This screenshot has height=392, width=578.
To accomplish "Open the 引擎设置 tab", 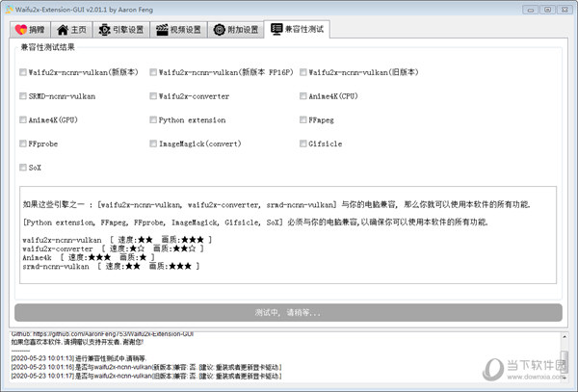I will click(x=121, y=30).
